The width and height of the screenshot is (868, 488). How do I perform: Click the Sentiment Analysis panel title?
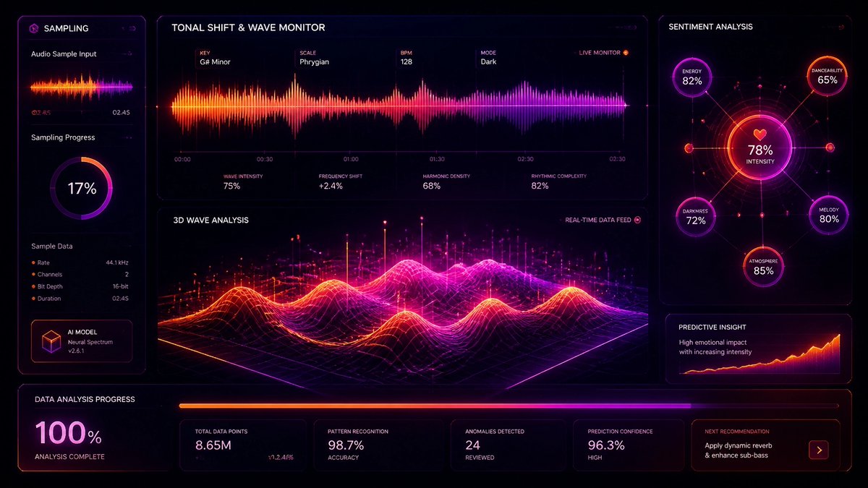coord(710,27)
